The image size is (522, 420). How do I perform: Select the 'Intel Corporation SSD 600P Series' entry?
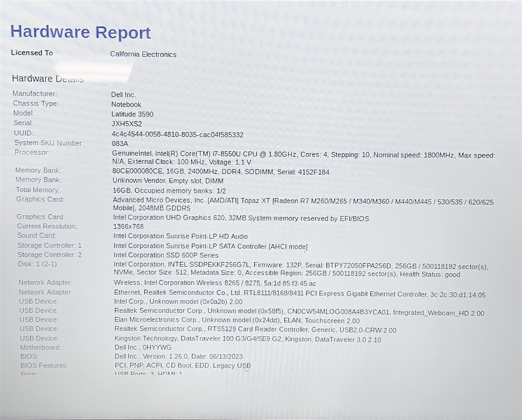(166, 255)
